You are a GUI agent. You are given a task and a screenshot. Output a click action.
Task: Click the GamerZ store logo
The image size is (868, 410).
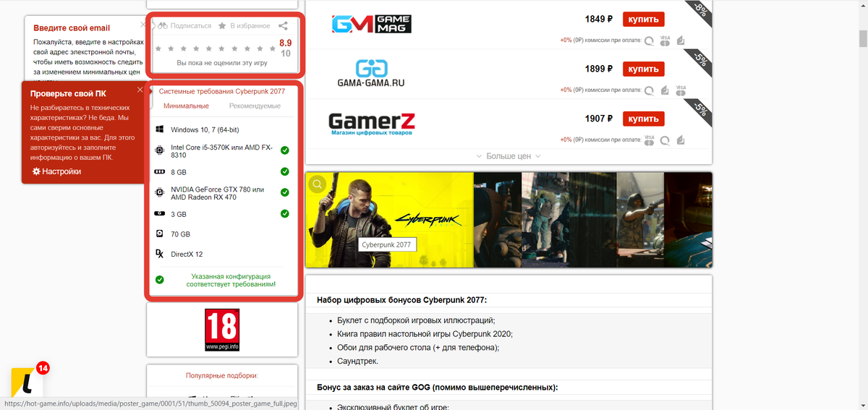[372, 123]
